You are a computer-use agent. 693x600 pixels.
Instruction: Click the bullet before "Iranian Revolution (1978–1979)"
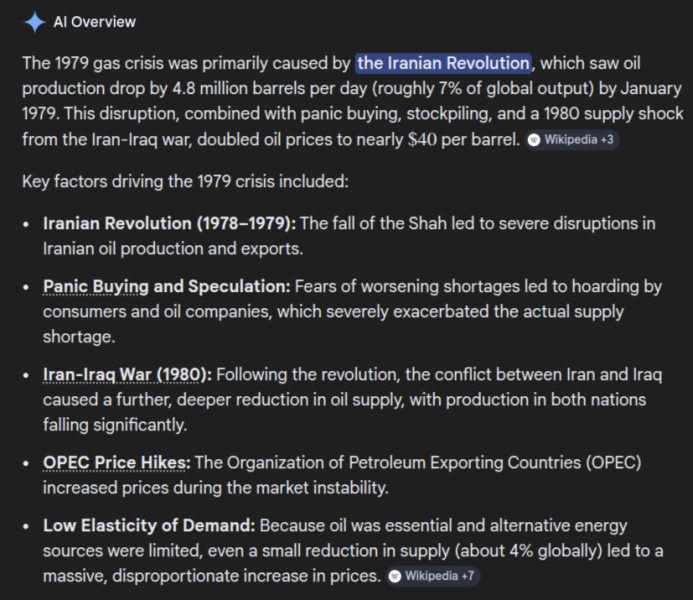[28, 224]
